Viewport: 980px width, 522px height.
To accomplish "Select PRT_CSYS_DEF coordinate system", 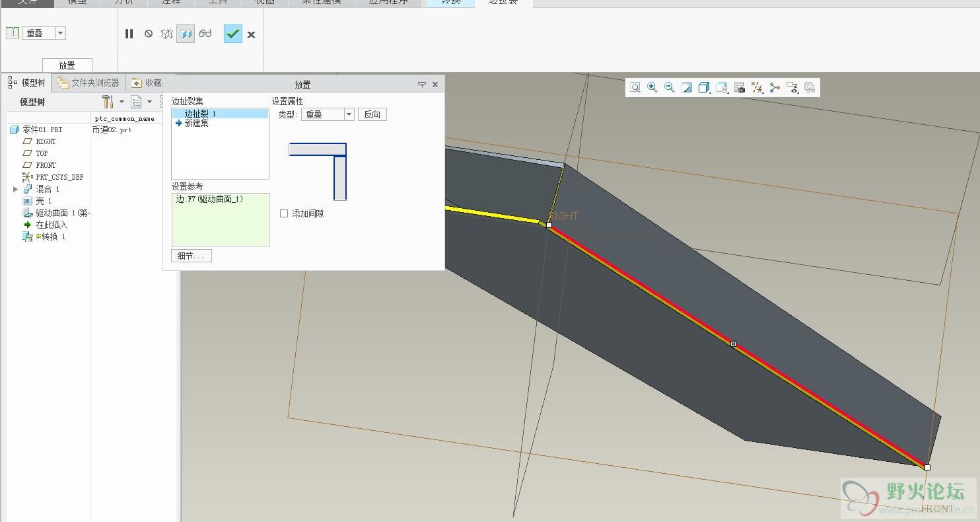I will (x=53, y=177).
